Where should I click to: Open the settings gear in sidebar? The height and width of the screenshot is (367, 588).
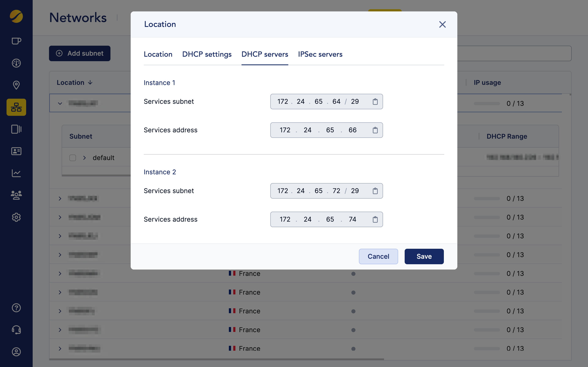16,217
